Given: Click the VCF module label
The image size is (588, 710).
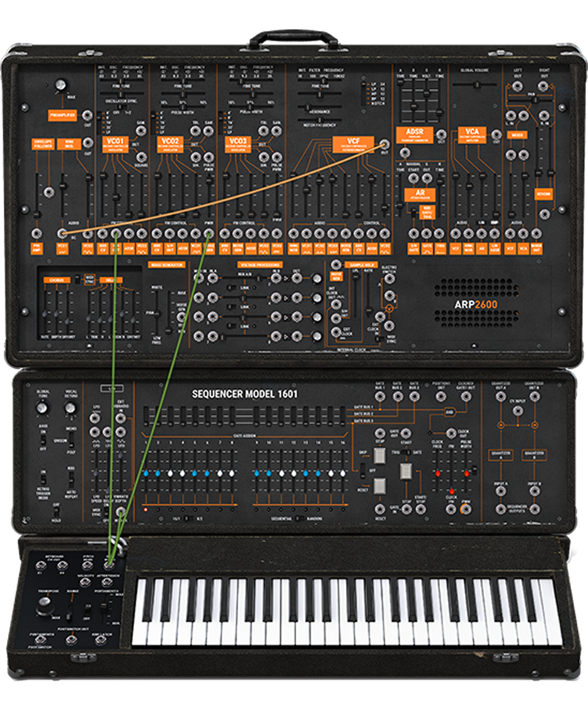Looking at the screenshot, I should point(354,144).
